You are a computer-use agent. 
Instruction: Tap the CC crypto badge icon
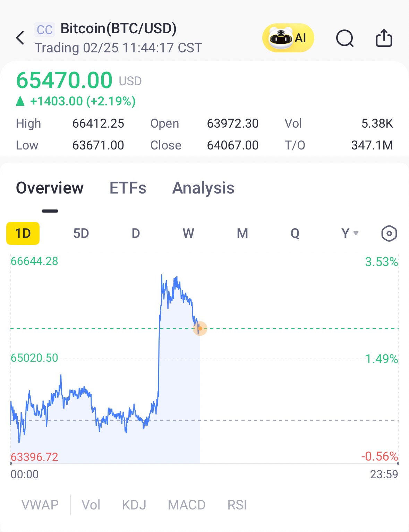click(x=45, y=30)
